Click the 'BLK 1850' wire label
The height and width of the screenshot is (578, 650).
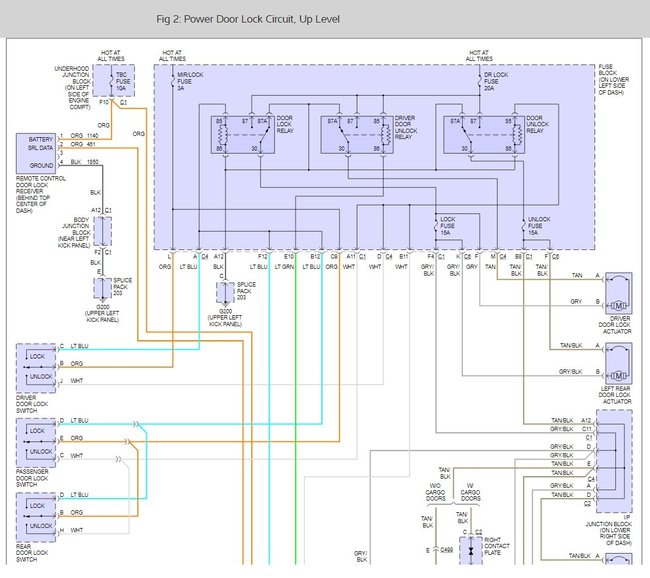85,162
